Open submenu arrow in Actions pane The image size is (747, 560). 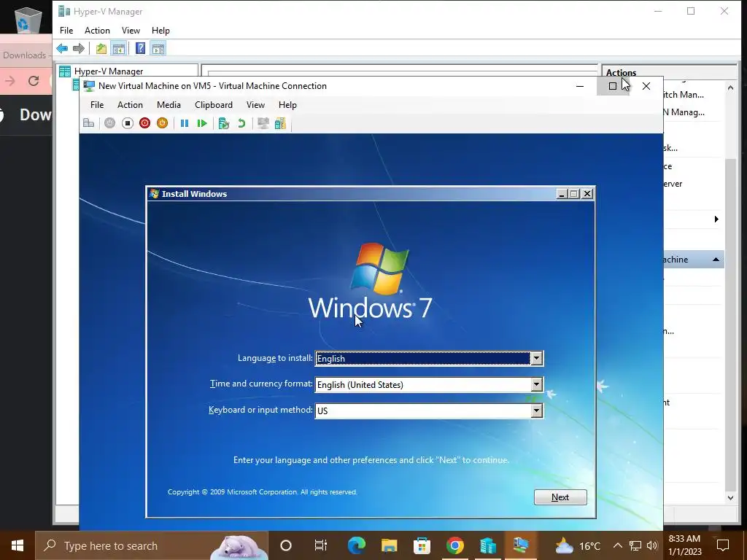pos(716,219)
